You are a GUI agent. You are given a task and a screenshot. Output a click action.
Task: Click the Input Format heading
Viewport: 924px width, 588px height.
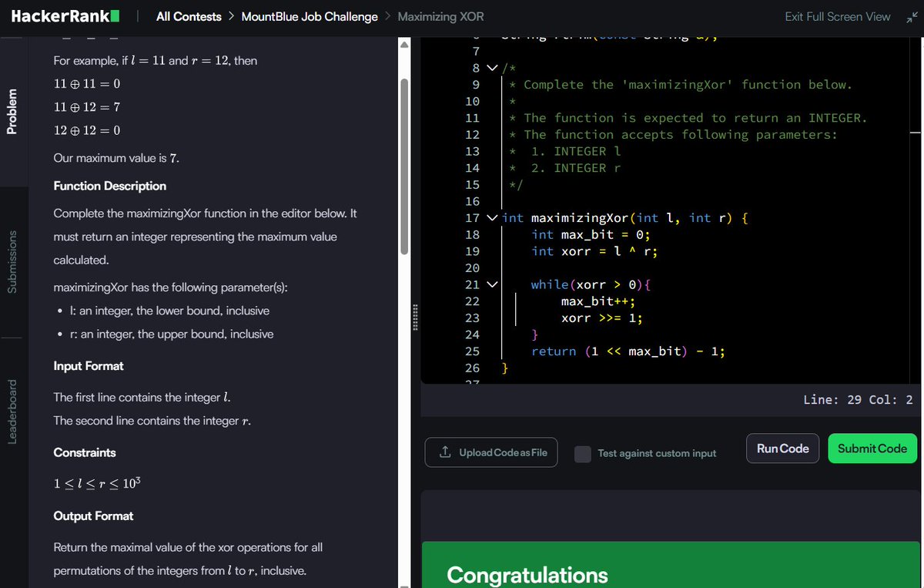pyautogui.click(x=89, y=366)
